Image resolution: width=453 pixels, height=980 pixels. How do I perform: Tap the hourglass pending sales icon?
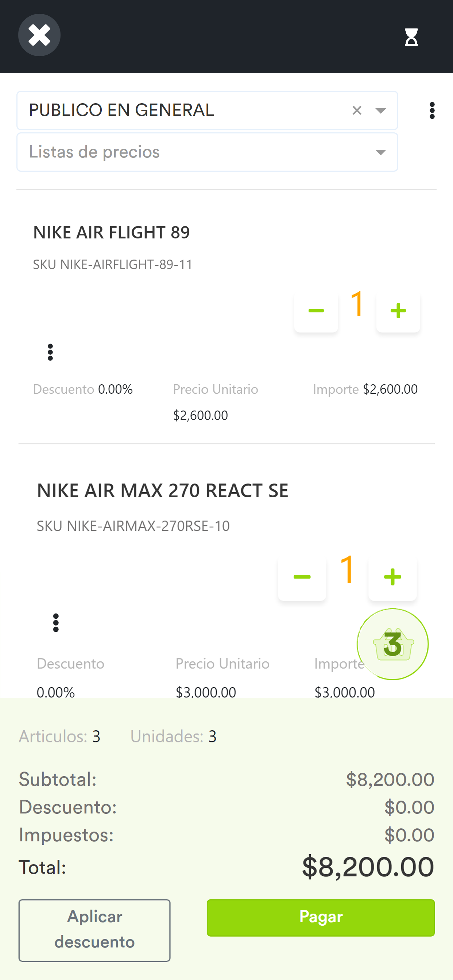(x=411, y=37)
